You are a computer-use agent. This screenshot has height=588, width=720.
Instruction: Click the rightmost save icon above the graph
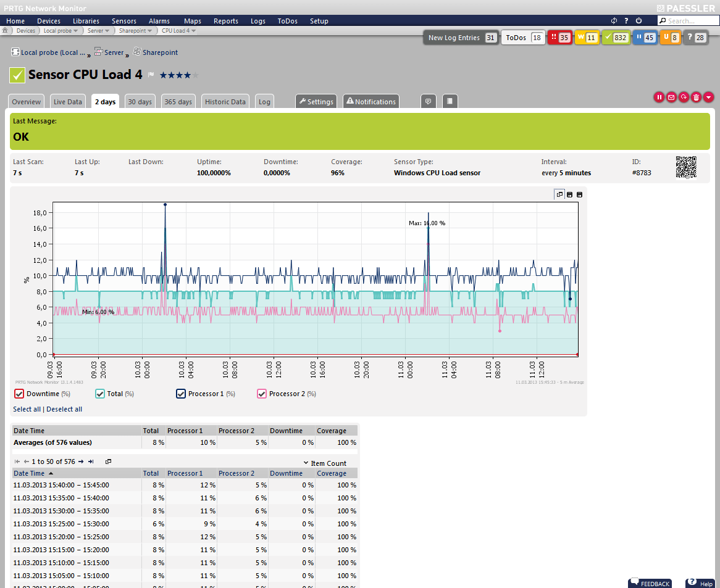[579, 194]
